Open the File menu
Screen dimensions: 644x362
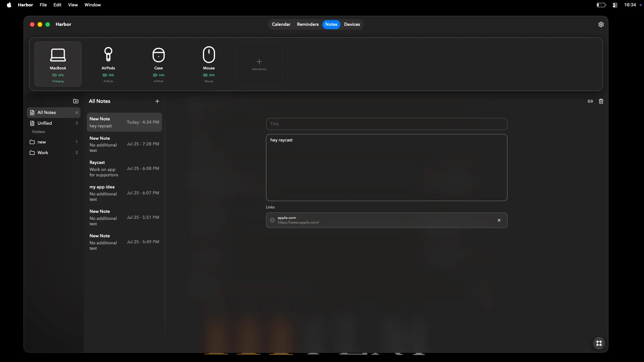tap(43, 5)
